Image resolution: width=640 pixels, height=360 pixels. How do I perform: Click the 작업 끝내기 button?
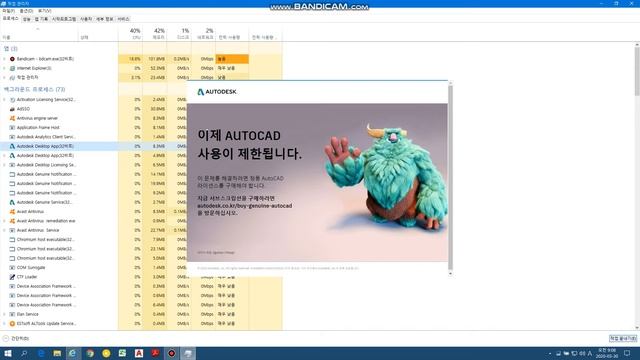pos(623,338)
